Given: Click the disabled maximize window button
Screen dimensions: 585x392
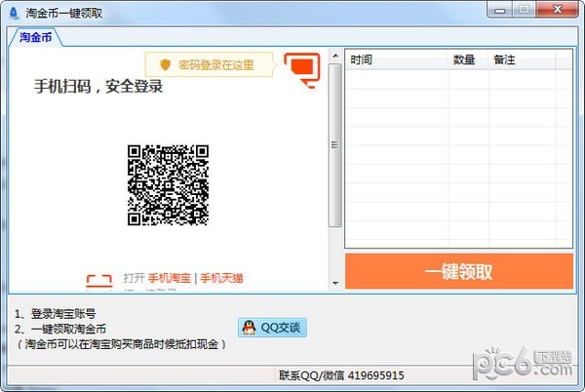Looking at the screenshot, I should [525, 10].
